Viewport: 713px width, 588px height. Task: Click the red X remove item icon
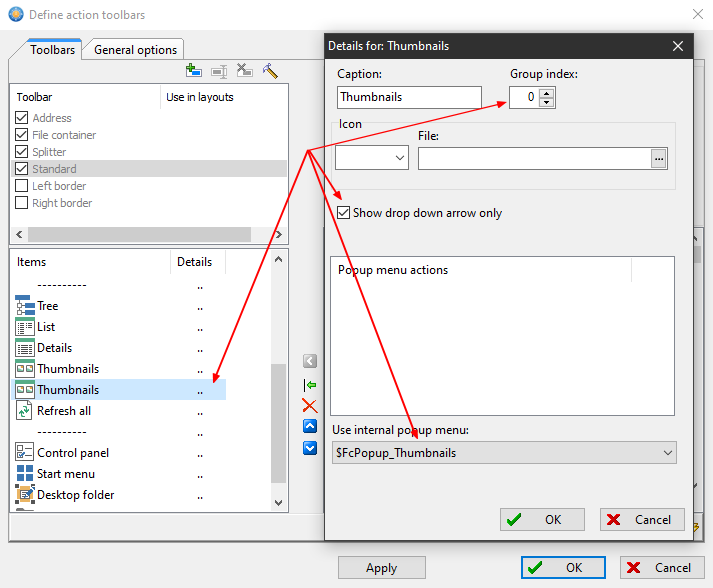[x=310, y=405]
